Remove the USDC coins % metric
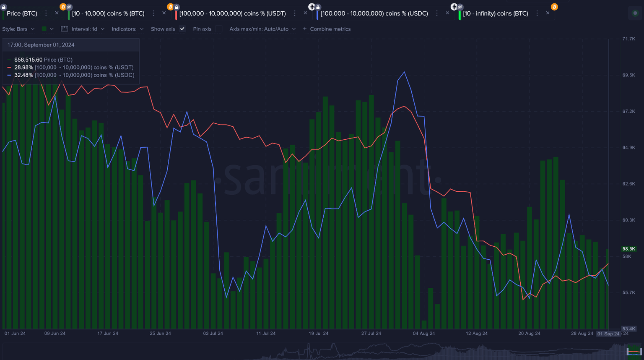 [x=447, y=13]
